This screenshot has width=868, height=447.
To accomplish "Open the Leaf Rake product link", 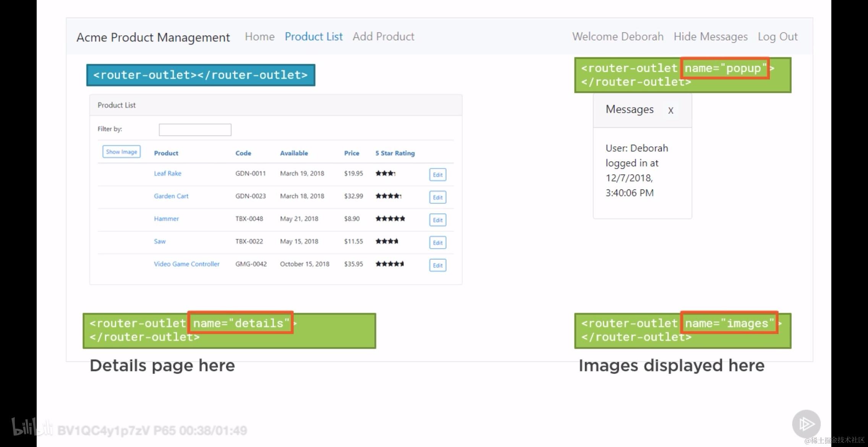I will (x=167, y=173).
